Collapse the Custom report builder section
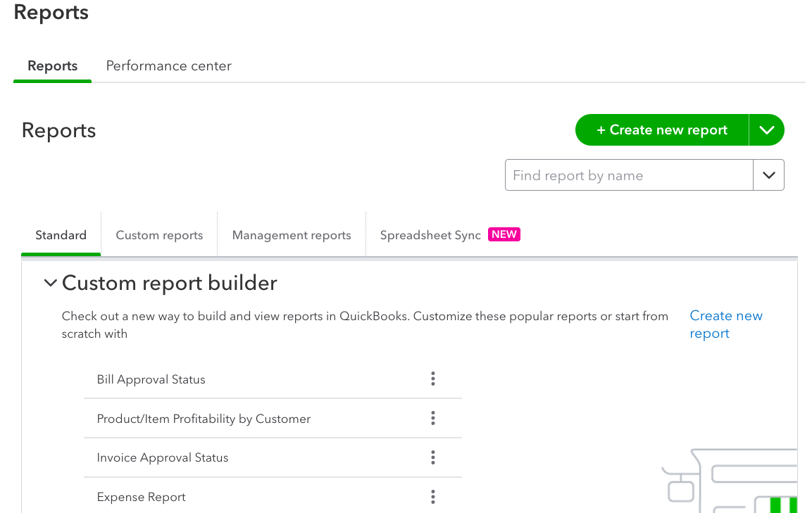This screenshot has width=812, height=513. pos(50,283)
